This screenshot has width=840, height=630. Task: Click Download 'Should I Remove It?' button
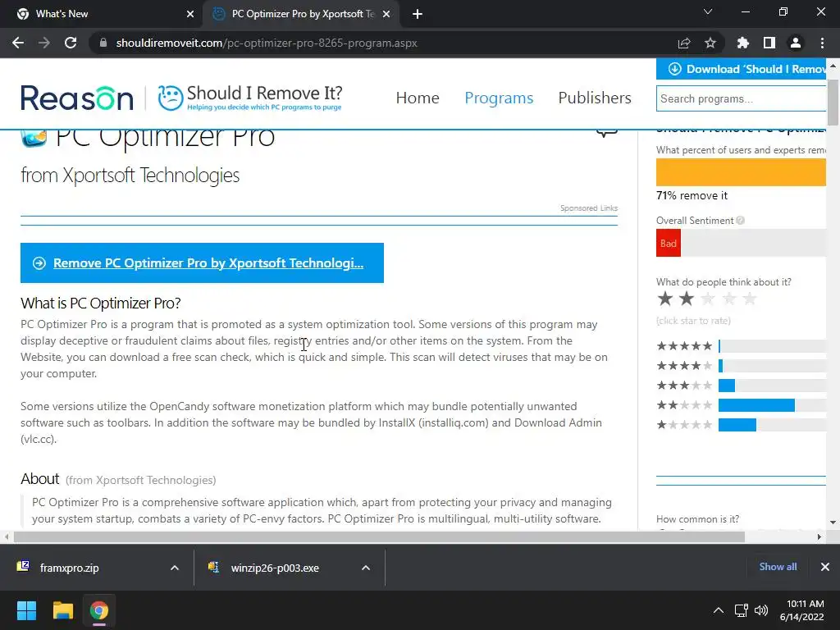pyautogui.click(x=741, y=69)
